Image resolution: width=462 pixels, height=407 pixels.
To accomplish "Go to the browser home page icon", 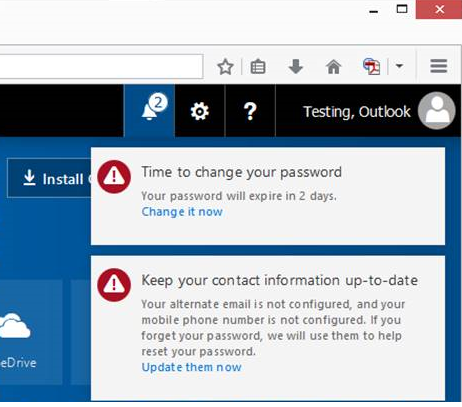I will pos(333,66).
